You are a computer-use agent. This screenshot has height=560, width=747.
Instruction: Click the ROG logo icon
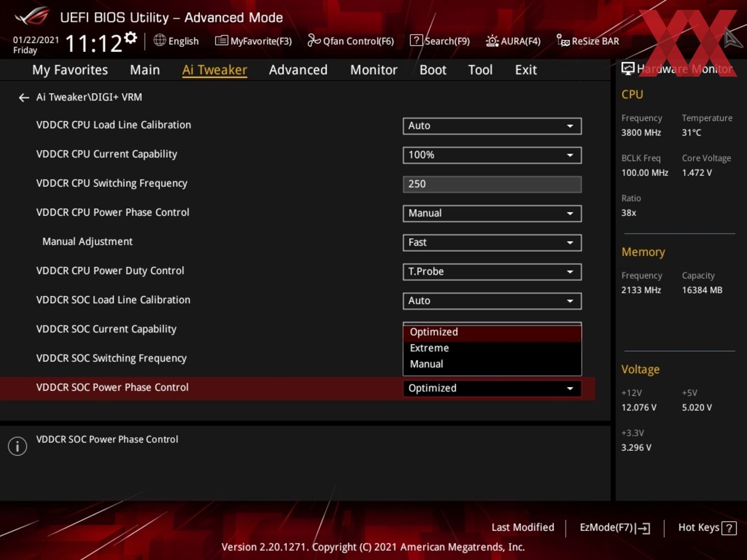[32, 16]
